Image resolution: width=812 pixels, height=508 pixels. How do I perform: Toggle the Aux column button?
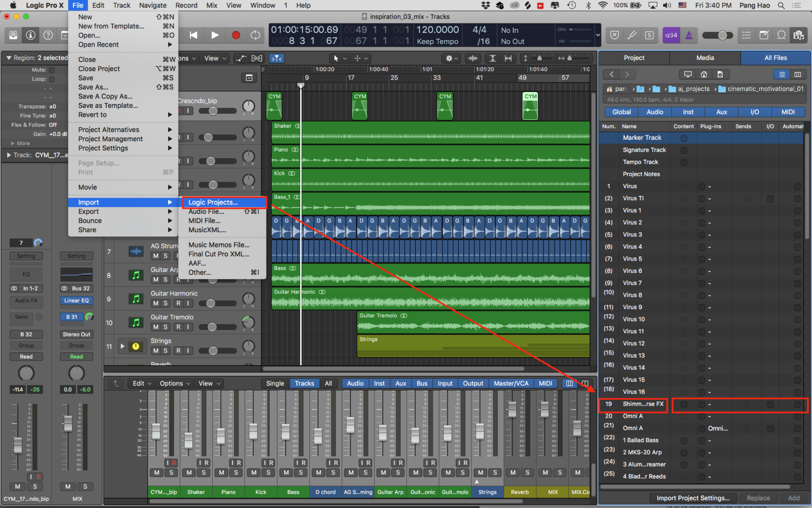pos(721,112)
